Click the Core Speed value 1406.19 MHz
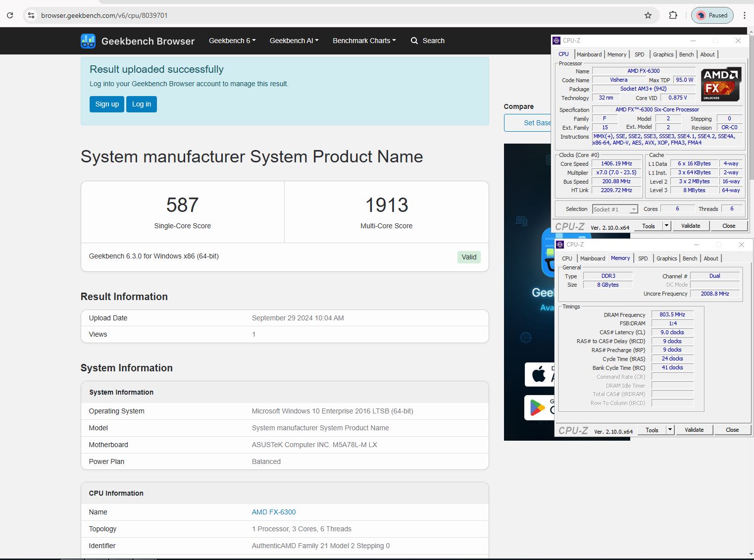This screenshot has width=754, height=560. (616, 163)
